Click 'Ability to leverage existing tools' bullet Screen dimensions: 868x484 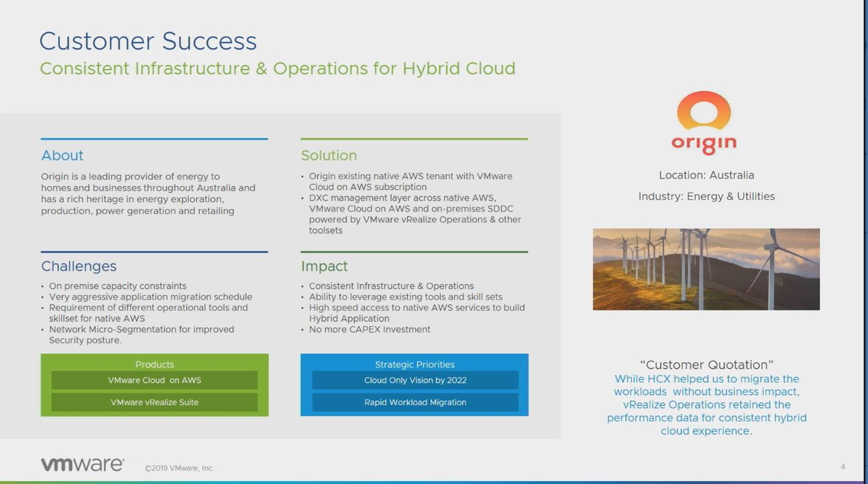click(405, 297)
